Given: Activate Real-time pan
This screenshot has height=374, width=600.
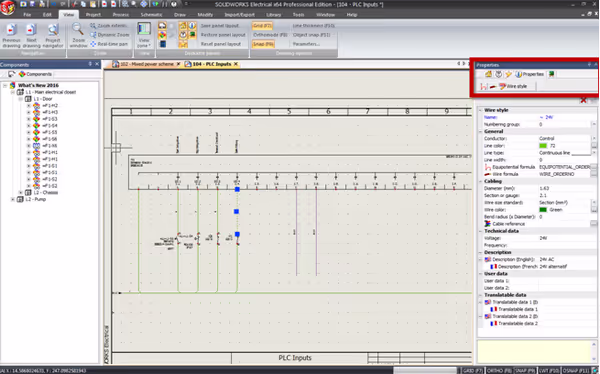Looking at the screenshot, I should (109, 44).
